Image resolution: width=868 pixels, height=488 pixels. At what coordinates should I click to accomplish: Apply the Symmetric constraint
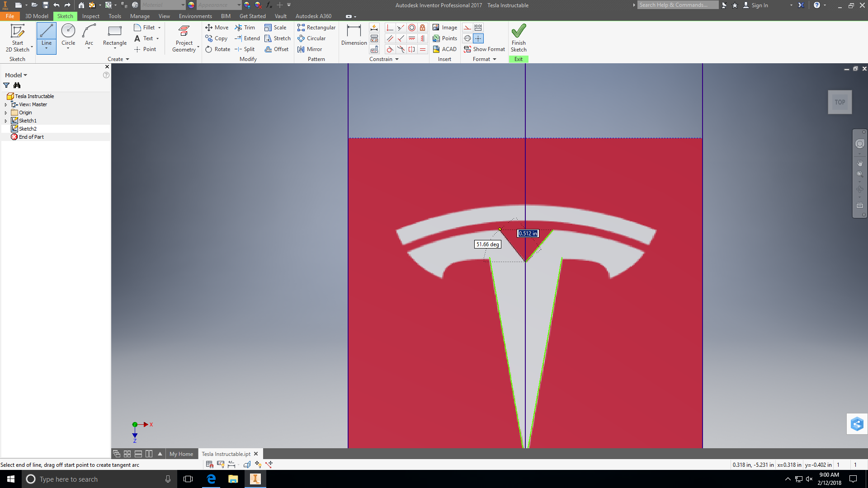tap(412, 49)
